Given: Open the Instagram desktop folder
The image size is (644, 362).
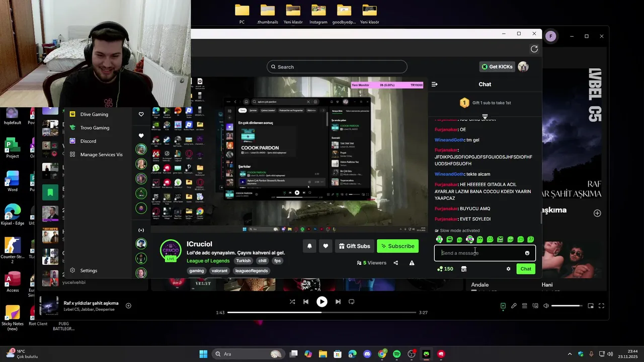Looking at the screenshot, I should 318,14.
